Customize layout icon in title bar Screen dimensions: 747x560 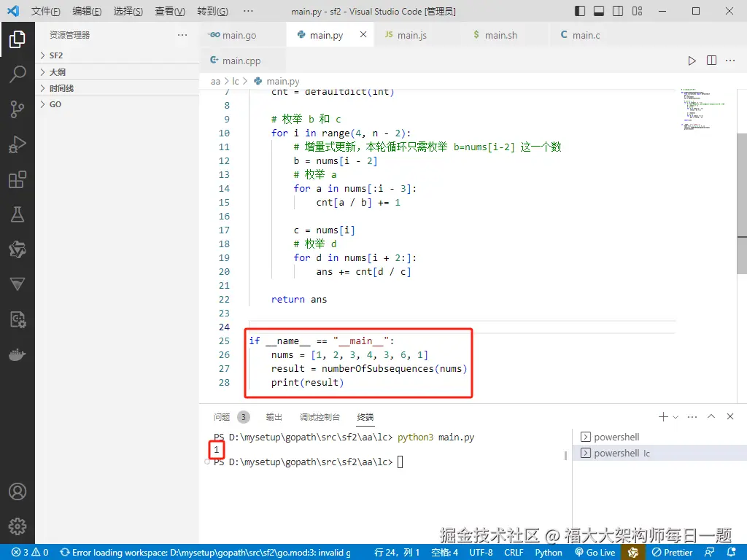637,11
